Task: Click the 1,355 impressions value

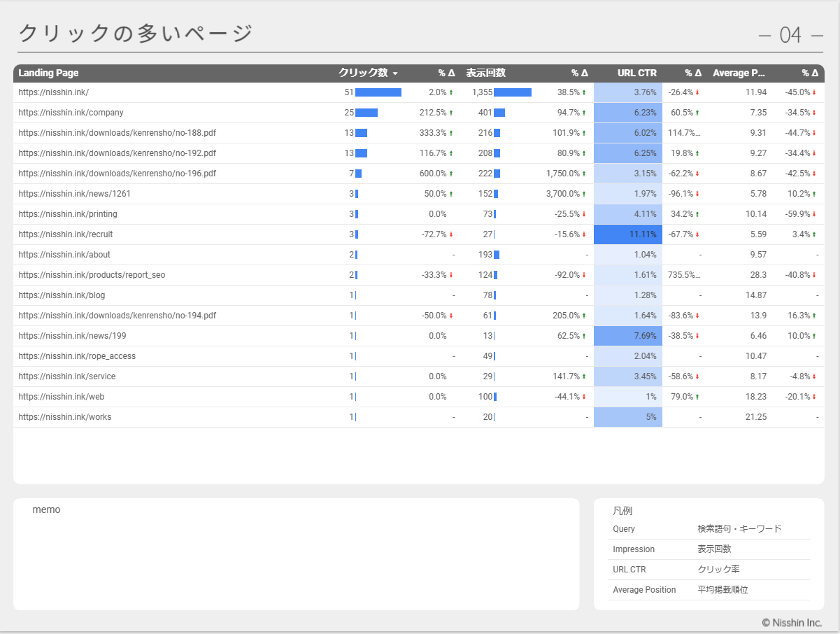Action: (483, 92)
